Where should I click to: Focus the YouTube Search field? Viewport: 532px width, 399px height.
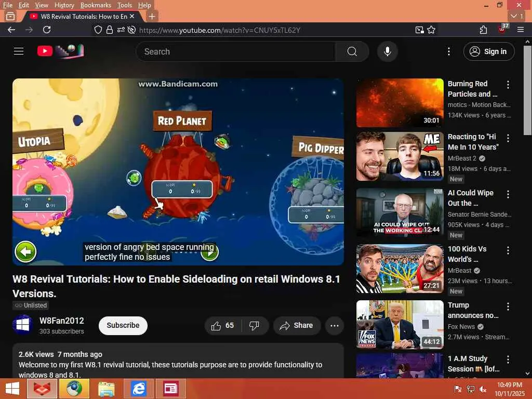pyautogui.click(x=236, y=51)
